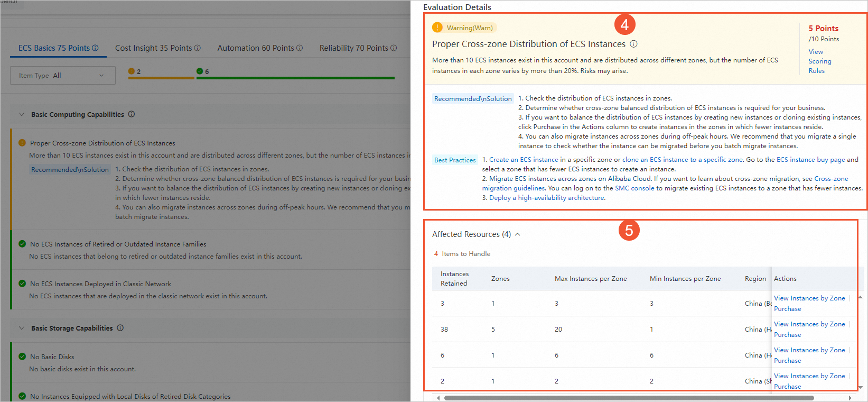Click the horizontal scrollbar of the resources table

coord(629,398)
